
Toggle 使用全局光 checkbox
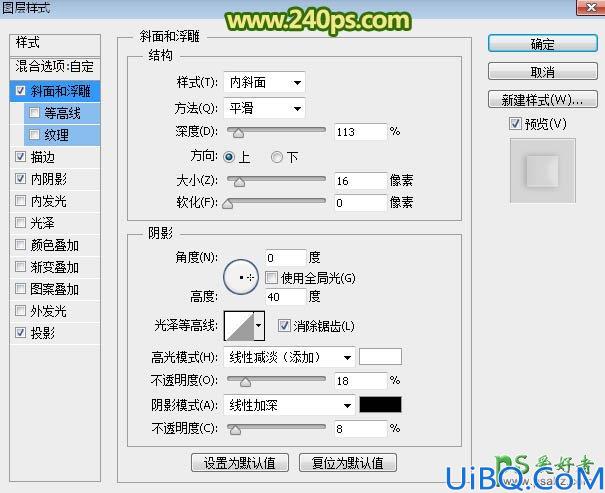(x=272, y=277)
